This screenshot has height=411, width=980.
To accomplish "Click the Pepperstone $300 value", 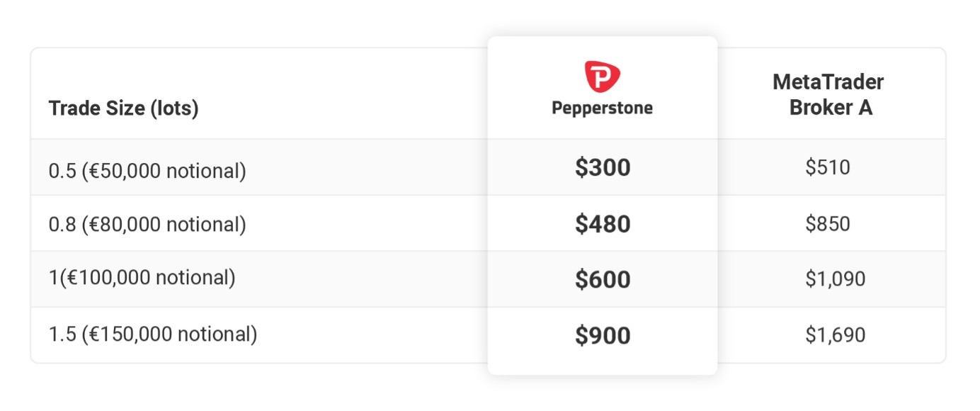I will 603,168.
